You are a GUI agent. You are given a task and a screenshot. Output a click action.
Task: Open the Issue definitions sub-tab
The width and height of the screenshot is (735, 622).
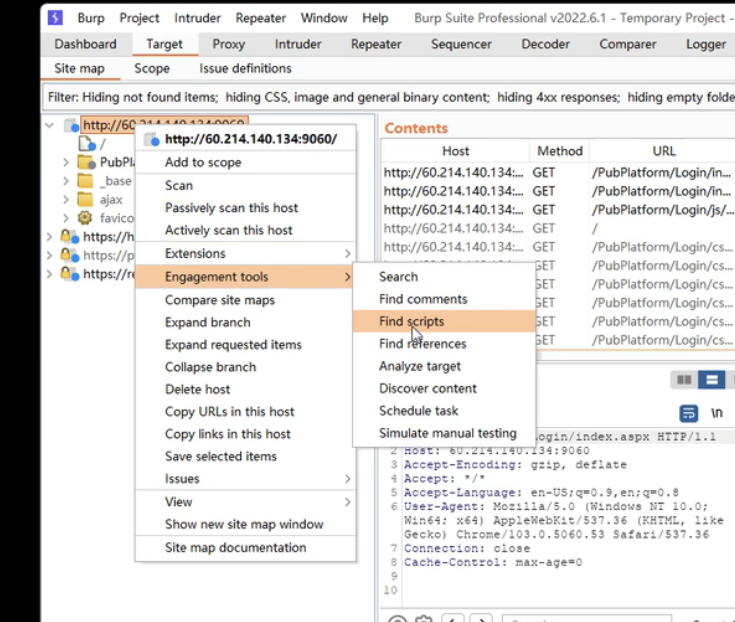245,68
